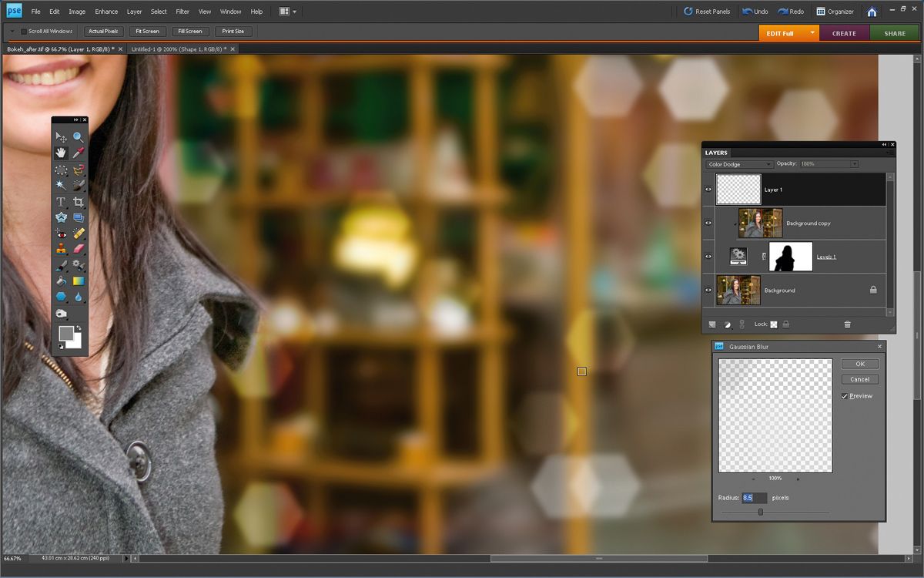Open the Color Dodge blend mode dropdown
The width and height of the screenshot is (924, 578).
pyautogui.click(x=739, y=163)
